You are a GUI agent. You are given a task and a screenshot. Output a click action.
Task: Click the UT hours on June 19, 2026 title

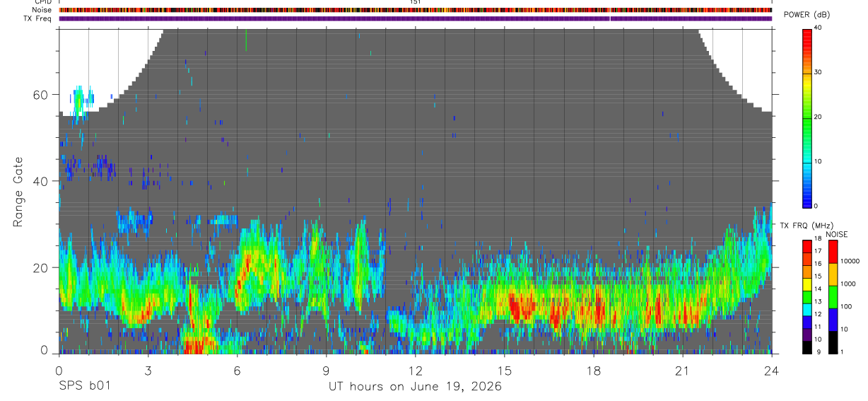[x=415, y=386]
